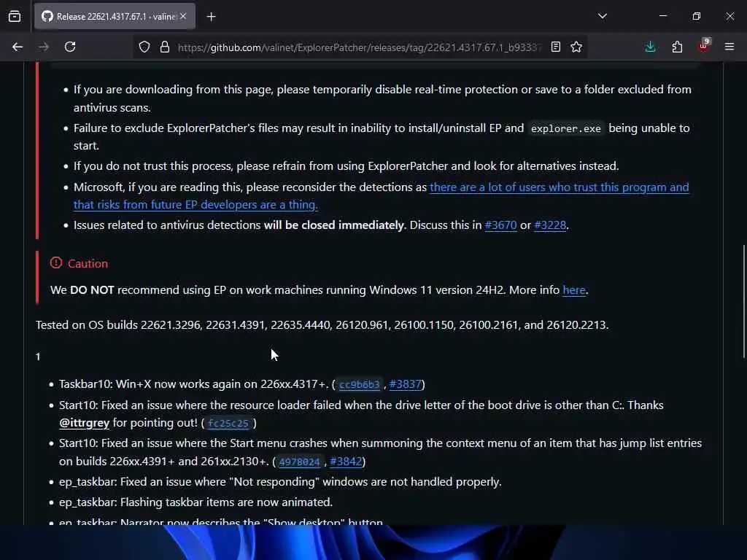Select the Release 22621.4317.67.1 tab

pyautogui.click(x=115, y=16)
